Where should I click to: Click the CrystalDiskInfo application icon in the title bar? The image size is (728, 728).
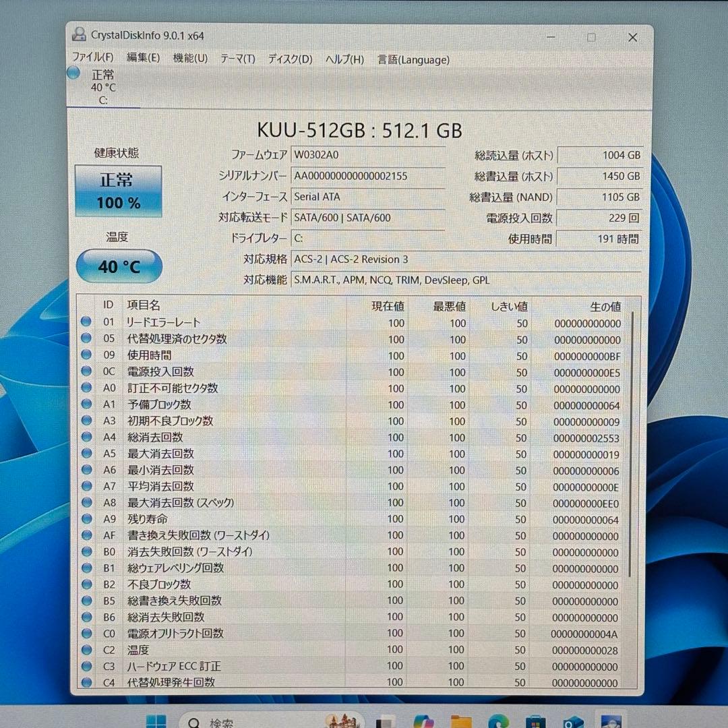pos(81,35)
